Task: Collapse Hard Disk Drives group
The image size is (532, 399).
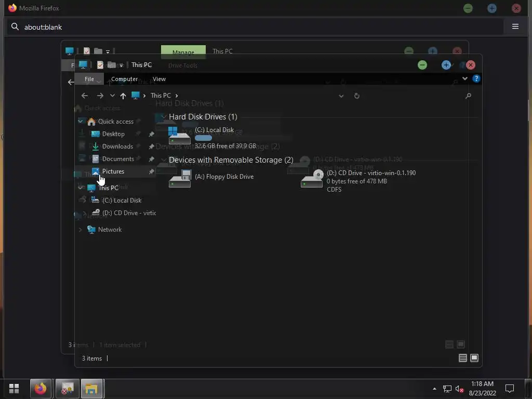Action: pos(164,117)
